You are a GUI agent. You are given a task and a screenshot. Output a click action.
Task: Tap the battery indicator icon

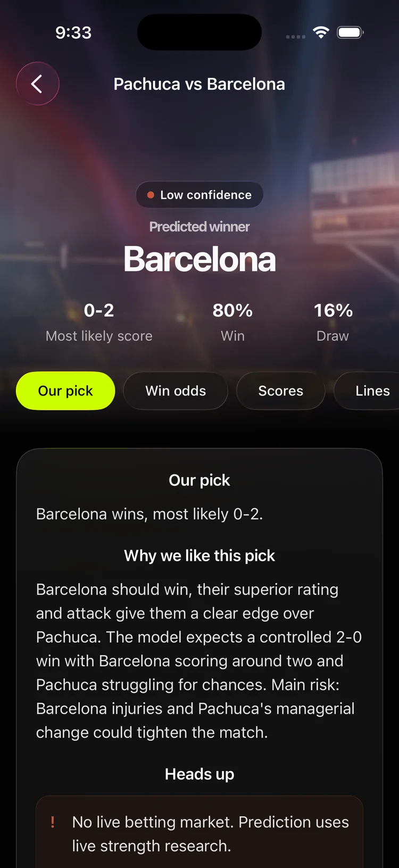click(350, 32)
